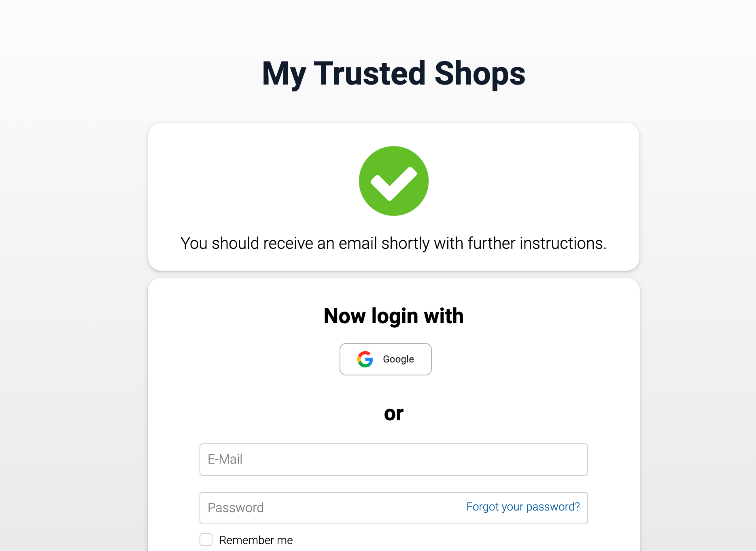Click the "or" separator text
756x551 pixels.
393,413
